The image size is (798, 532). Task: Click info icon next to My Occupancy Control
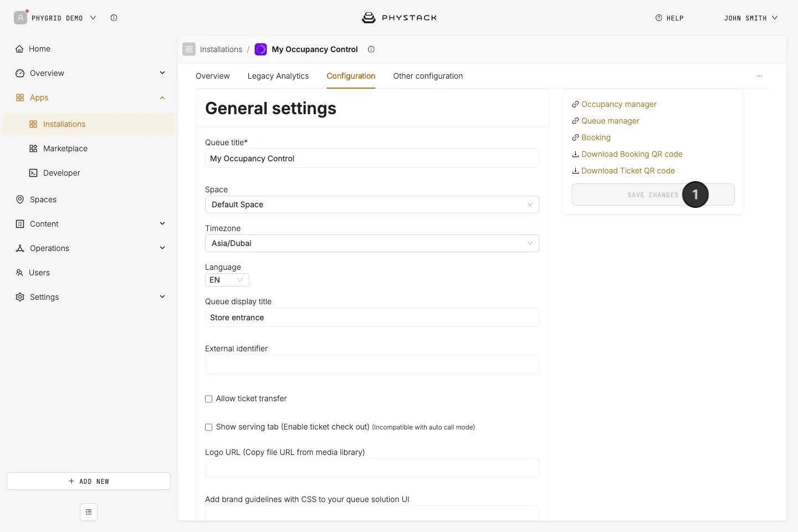tap(371, 49)
